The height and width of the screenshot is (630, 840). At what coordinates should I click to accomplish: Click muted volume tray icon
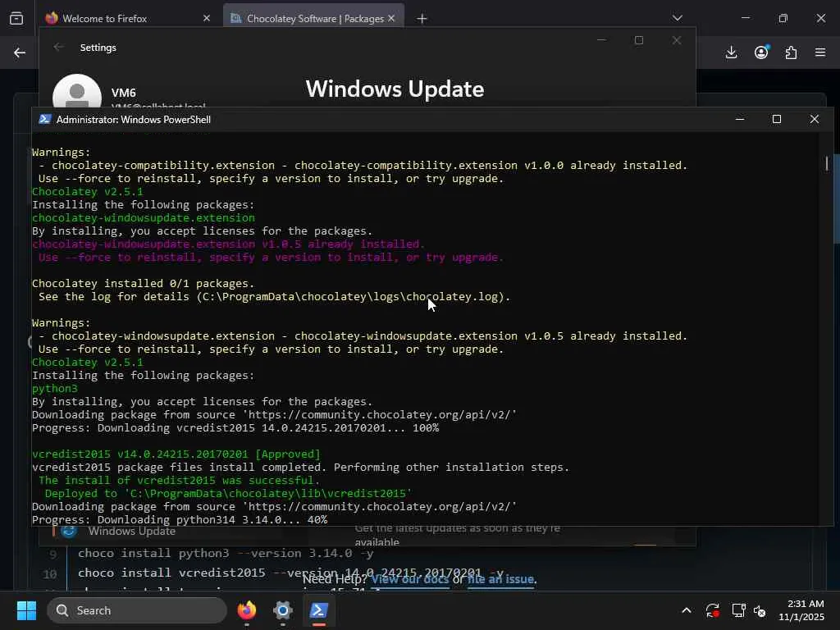760,610
